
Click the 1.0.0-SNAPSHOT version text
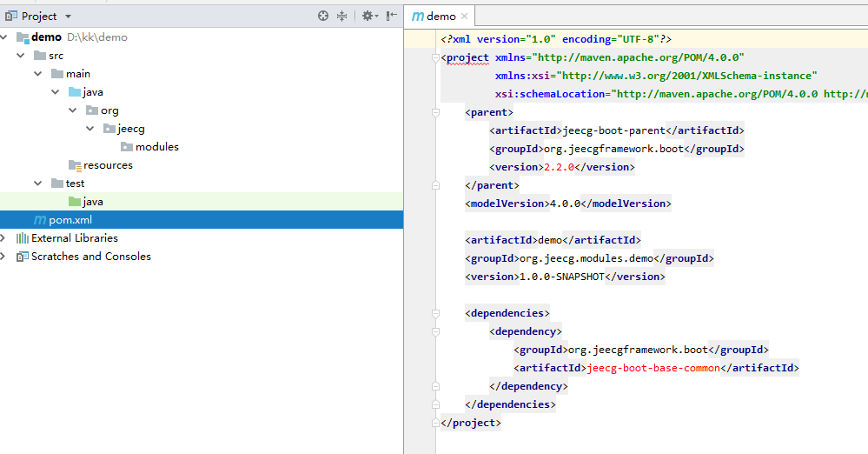[562, 277]
